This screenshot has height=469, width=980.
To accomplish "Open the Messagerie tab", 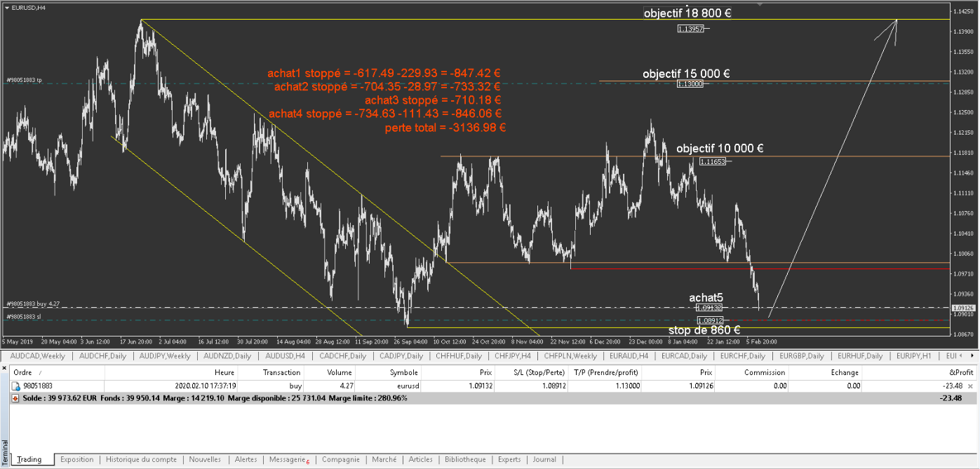I will 289,460.
